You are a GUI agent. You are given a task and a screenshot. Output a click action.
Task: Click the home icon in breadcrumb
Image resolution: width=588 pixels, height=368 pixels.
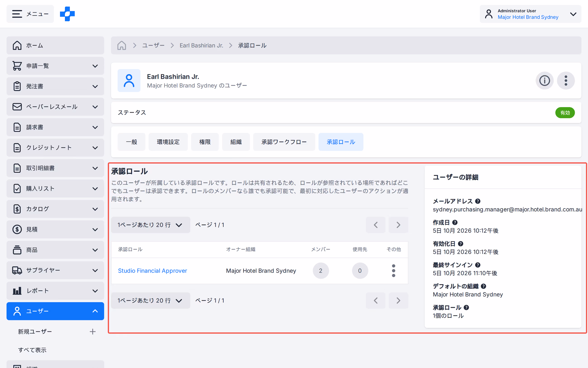[x=121, y=45]
